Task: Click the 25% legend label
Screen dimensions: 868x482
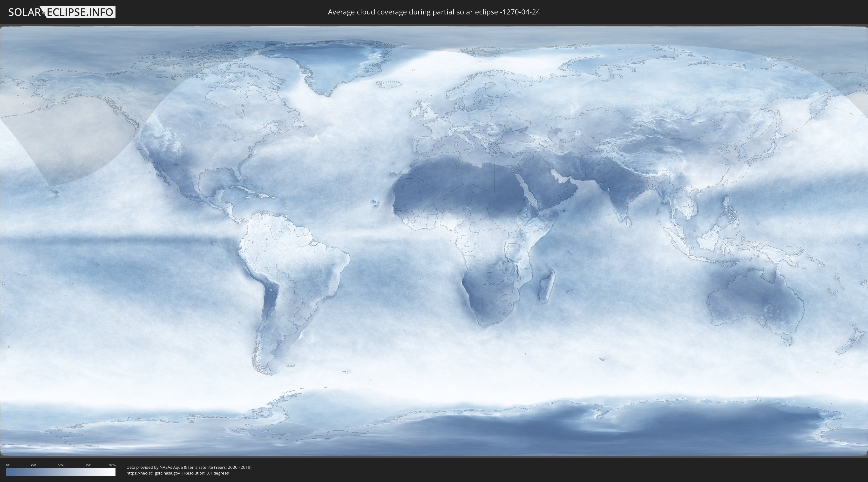Action: 33,465
